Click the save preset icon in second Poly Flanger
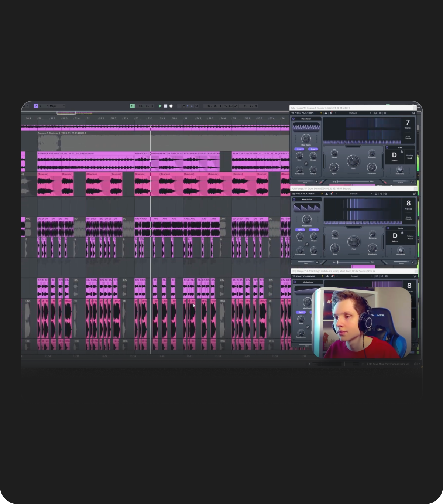 pos(376,194)
